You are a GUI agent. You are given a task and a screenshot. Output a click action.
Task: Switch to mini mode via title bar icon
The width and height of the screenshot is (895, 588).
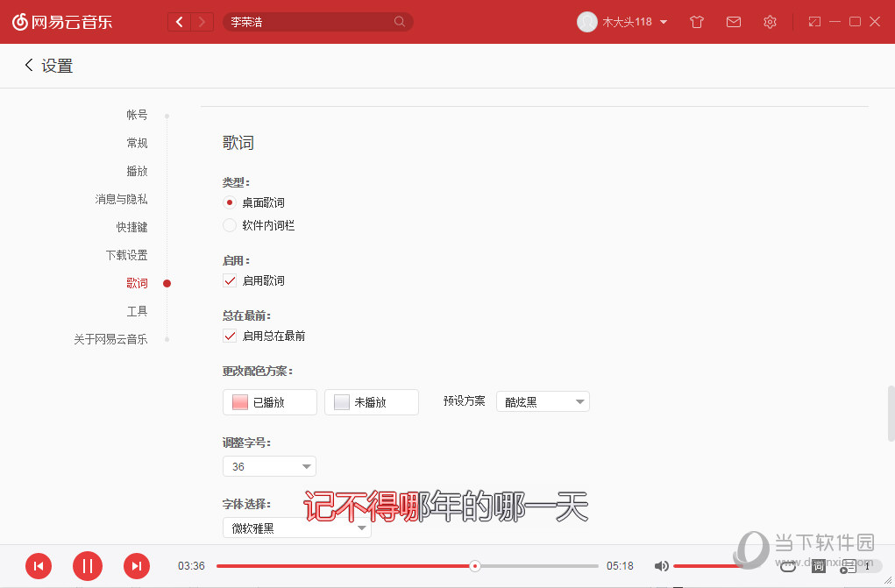814,21
